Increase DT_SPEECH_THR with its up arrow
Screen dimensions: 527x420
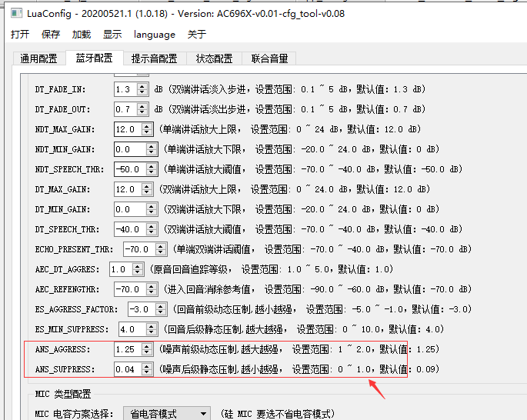[152, 226]
